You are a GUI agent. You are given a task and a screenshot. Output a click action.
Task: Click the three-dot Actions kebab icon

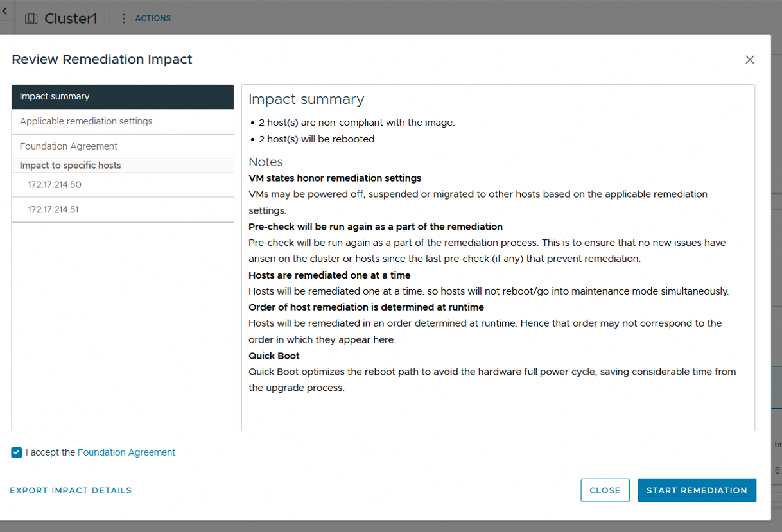coord(124,19)
